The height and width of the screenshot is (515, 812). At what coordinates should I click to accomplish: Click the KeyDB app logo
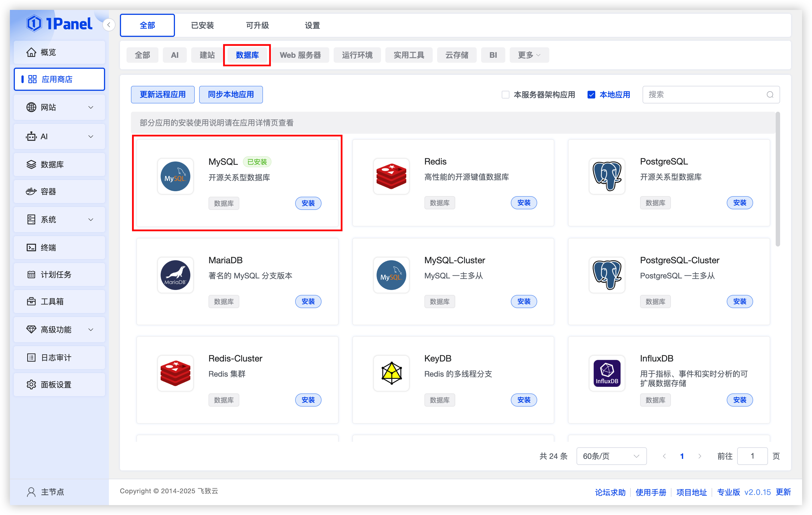click(391, 373)
